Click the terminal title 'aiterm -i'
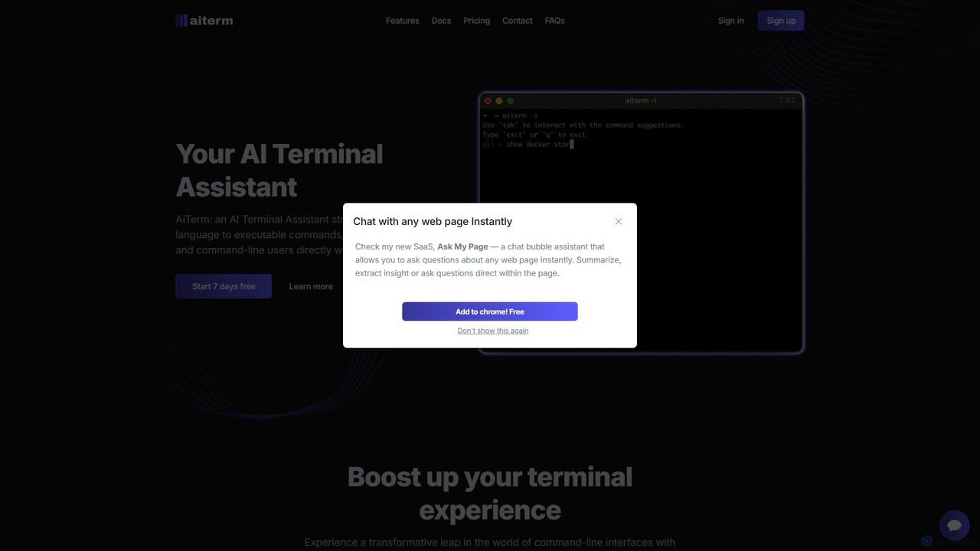Image resolution: width=980 pixels, height=551 pixels. coord(641,101)
